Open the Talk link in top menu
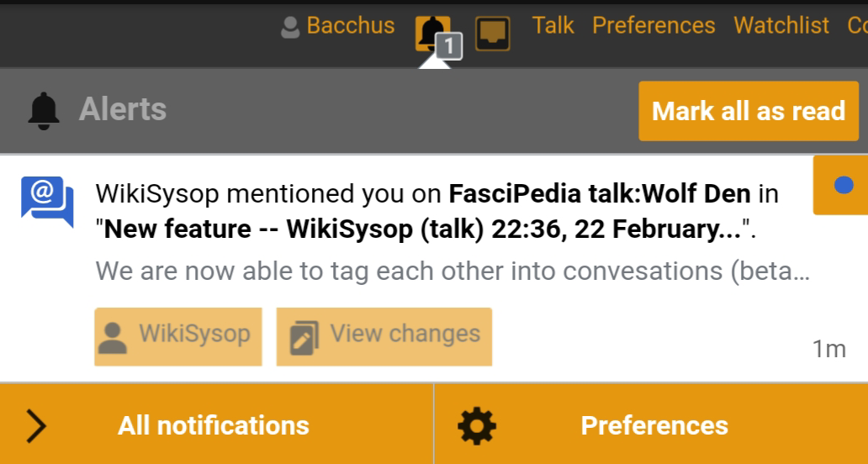This screenshot has width=868, height=464. [553, 25]
